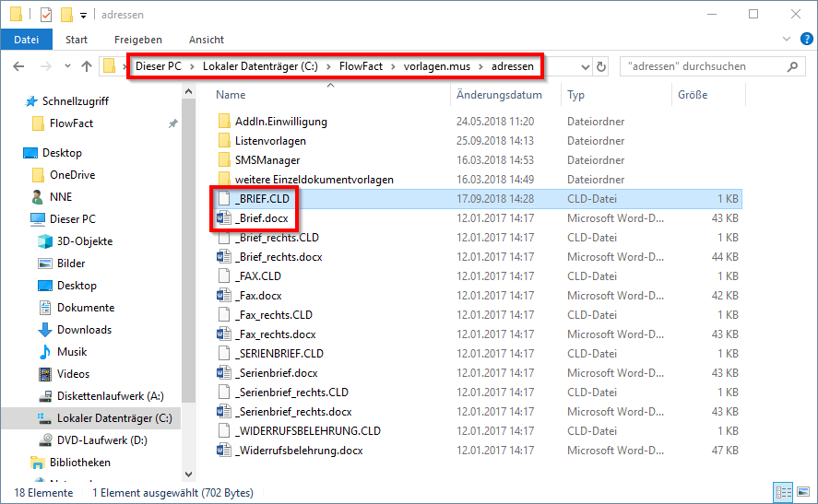Select the _Brief_rechts.docx Word icon
Viewport: 818px width, 504px height.
point(224,257)
